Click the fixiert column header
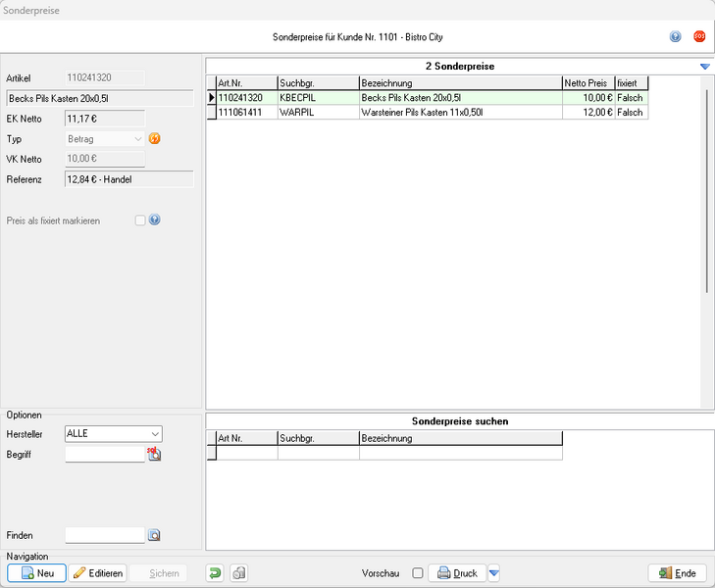The height and width of the screenshot is (588, 715). (x=632, y=83)
